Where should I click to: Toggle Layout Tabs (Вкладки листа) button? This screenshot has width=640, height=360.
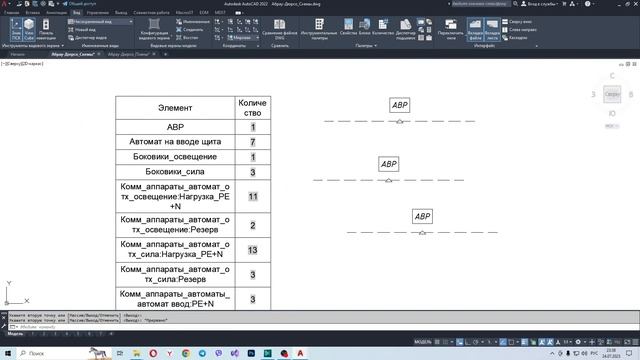pos(492,29)
